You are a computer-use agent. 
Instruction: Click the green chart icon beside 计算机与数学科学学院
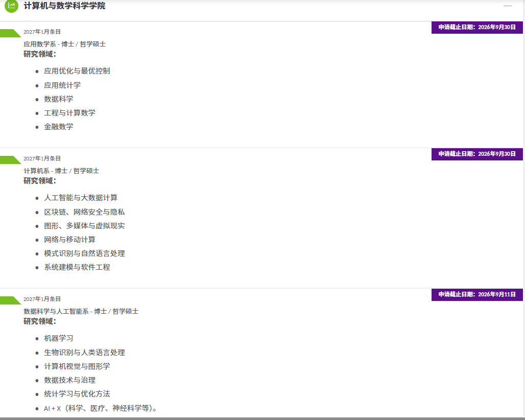(x=11, y=5)
